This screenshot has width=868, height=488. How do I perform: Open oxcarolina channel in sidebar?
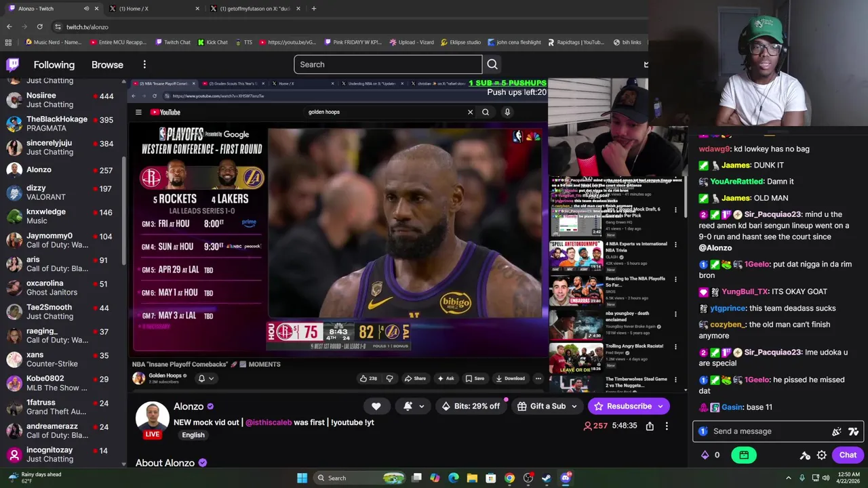click(62, 287)
